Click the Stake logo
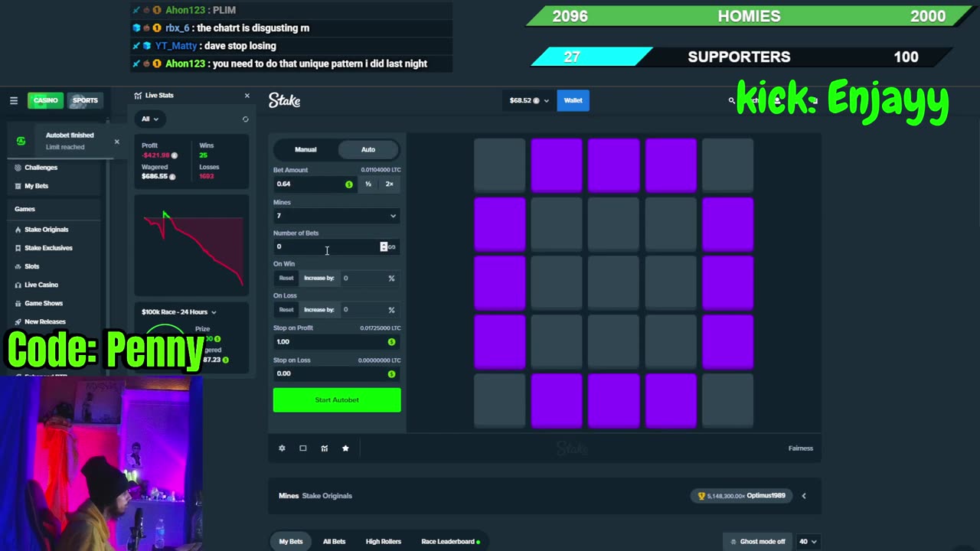The image size is (980, 551). pyautogui.click(x=284, y=100)
